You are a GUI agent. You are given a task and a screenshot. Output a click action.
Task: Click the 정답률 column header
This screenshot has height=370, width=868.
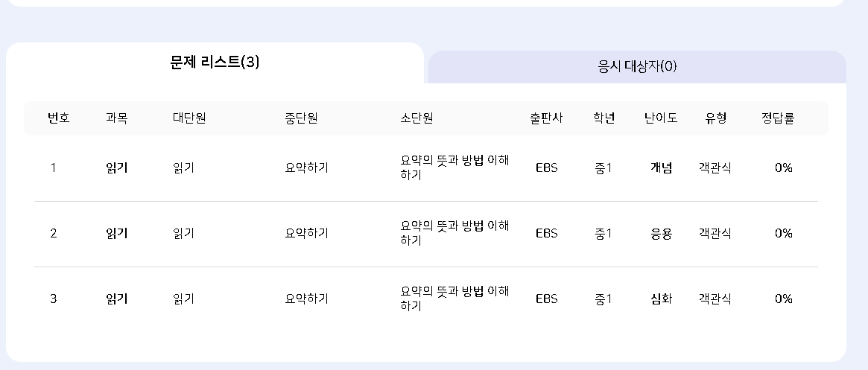tap(778, 118)
